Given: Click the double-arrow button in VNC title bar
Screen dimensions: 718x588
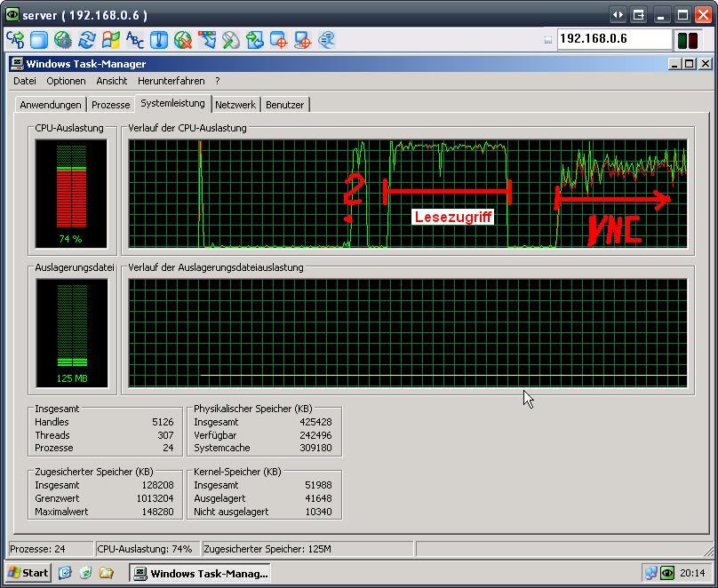Looking at the screenshot, I should pyautogui.click(x=618, y=14).
